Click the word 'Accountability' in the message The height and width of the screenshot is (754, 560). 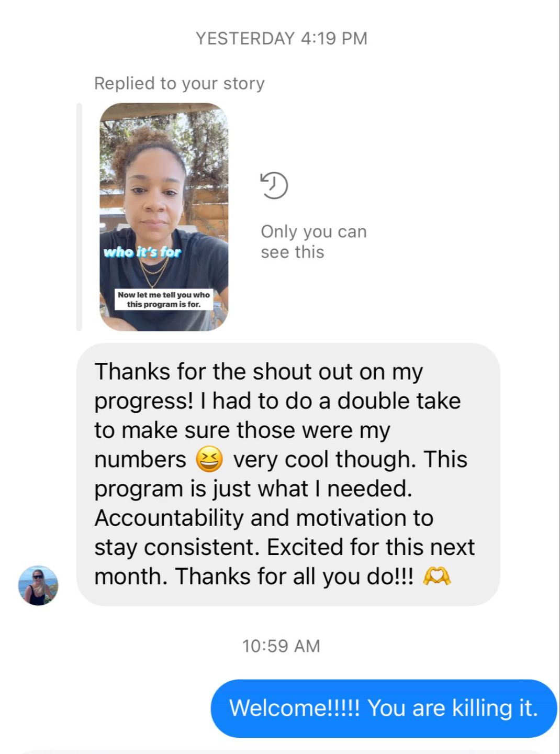pyautogui.click(x=169, y=518)
